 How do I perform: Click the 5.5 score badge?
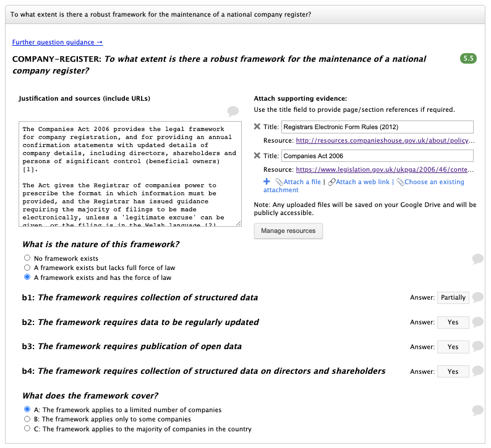[468, 59]
